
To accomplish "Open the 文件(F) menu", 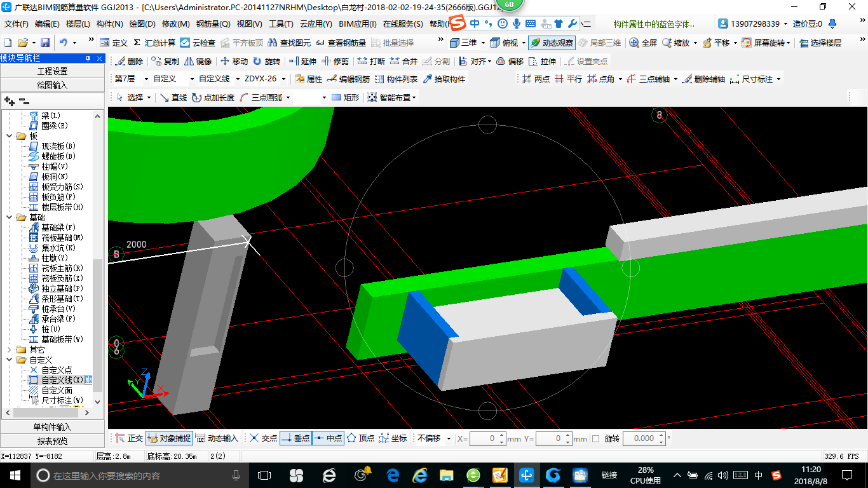I will coord(17,24).
